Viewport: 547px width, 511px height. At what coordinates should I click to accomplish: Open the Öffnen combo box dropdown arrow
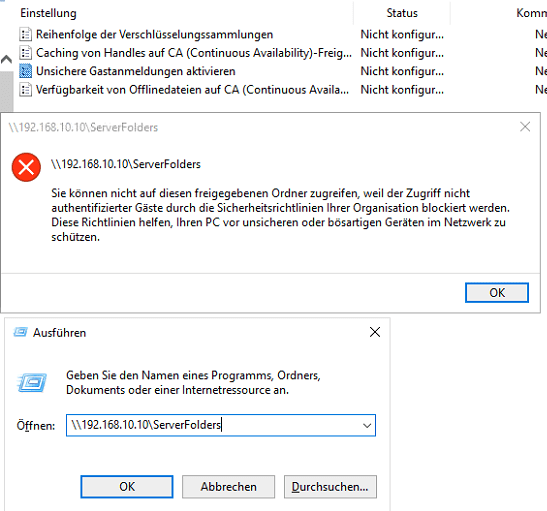[x=367, y=426]
